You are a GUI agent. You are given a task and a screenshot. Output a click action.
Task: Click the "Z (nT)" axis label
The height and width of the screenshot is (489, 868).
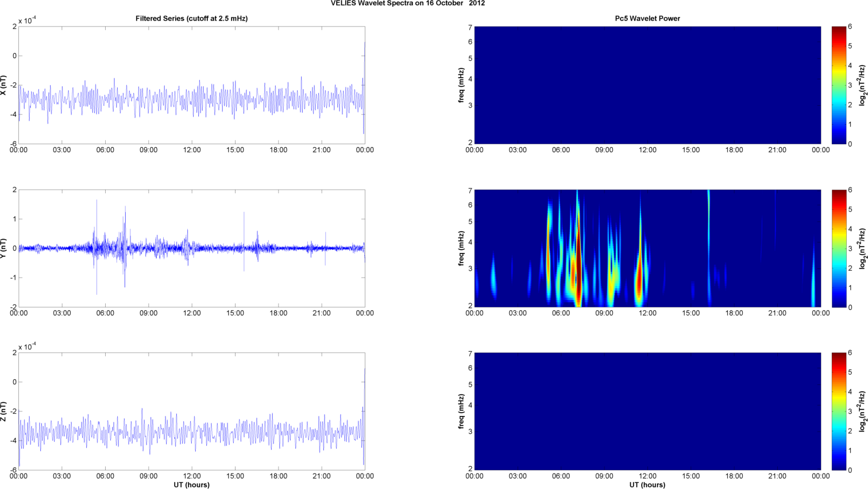tap(4, 411)
